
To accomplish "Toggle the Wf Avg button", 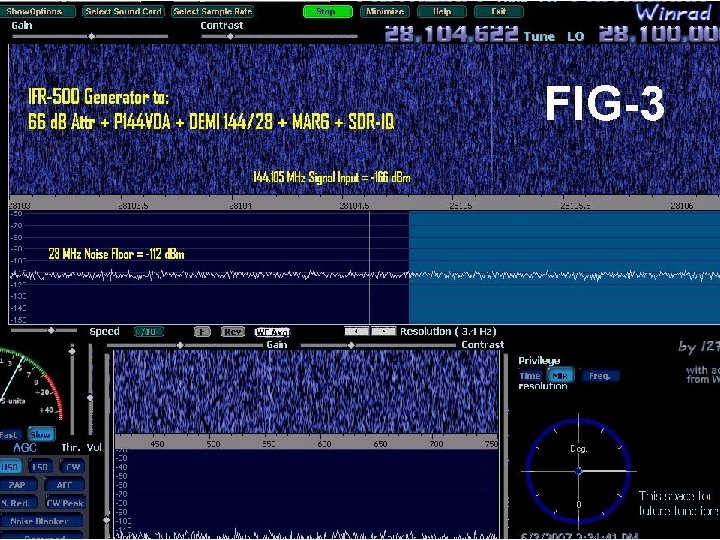I will 272,332.
